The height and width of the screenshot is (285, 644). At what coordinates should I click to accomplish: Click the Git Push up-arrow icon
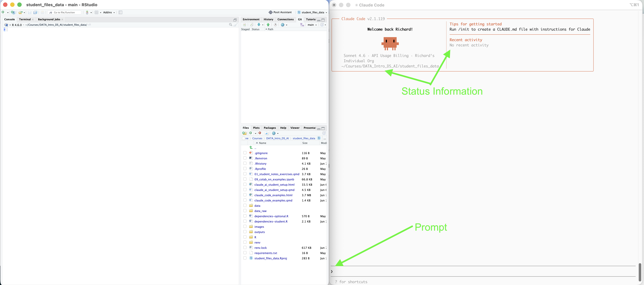click(x=268, y=25)
